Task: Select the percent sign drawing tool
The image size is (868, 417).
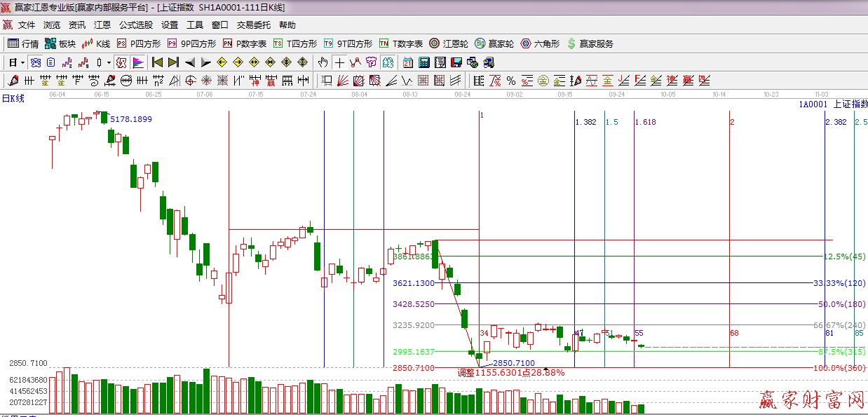Action: point(510,81)
